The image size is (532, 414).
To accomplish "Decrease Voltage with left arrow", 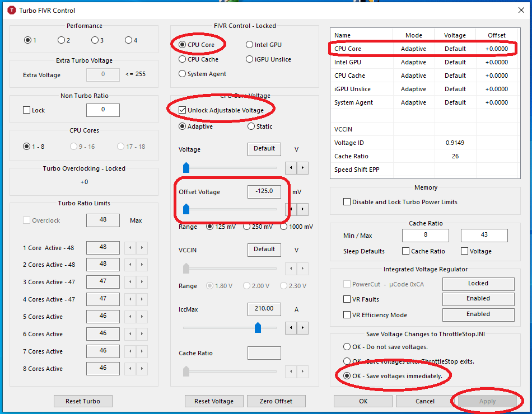I will [291, 168].
